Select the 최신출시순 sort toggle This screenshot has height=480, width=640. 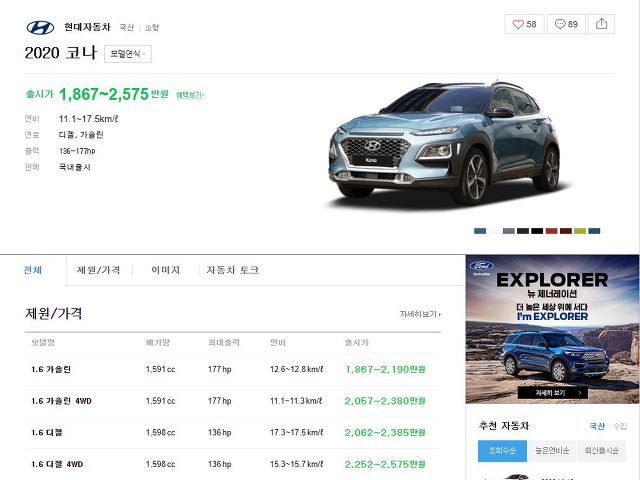tap(601, 451)
